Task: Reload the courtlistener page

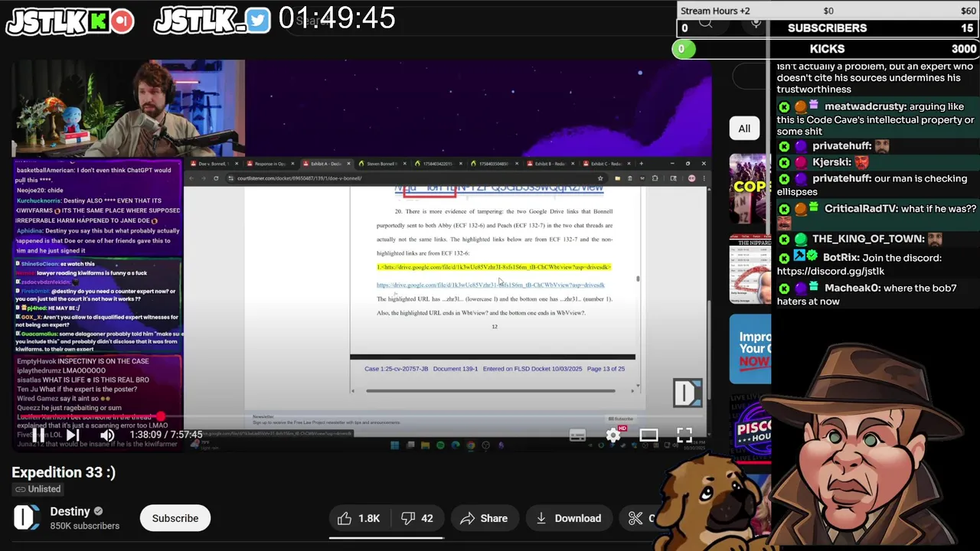Action: pyautogui.click(x=216, y=178)
